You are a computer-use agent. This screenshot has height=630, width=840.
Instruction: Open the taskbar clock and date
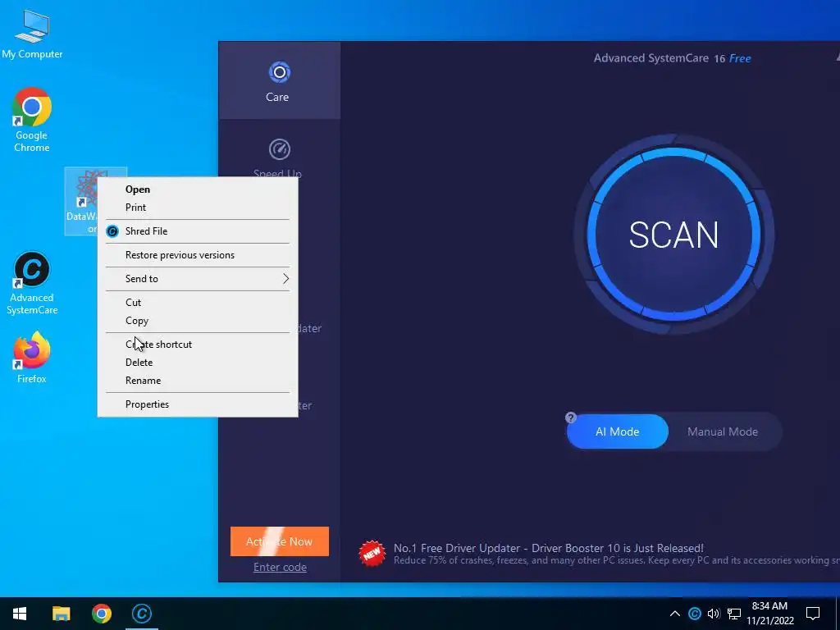769,614
